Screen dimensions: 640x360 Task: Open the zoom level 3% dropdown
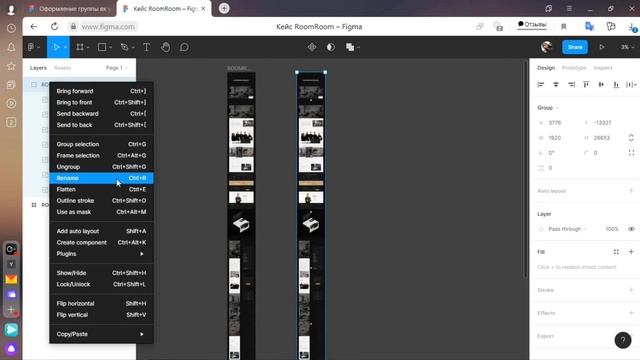click(x=627, y=47)
